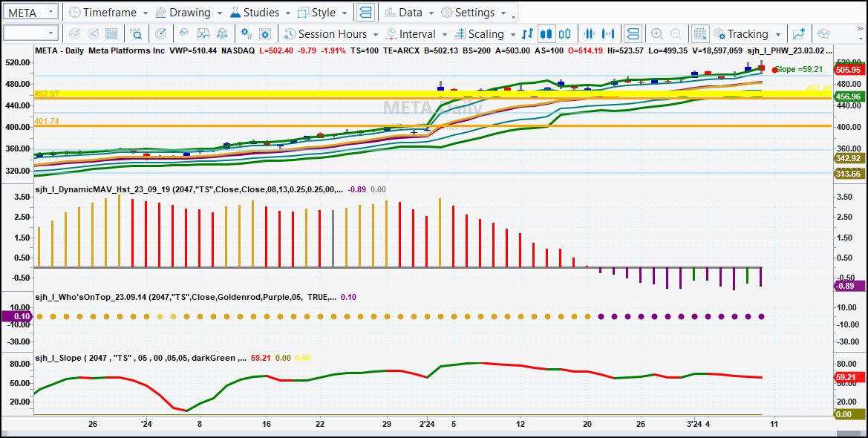Screen dimensions: 868x438
Task: Click the 342.92 price axis tag
Action: click(x=848, y=158)
